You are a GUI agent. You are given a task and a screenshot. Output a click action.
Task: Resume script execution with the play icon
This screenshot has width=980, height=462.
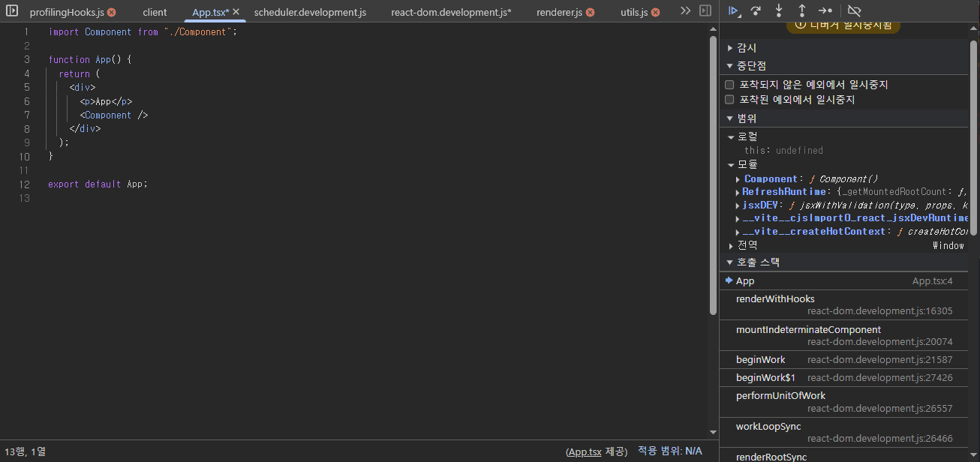pyautogui.click(x=734, y=10)
